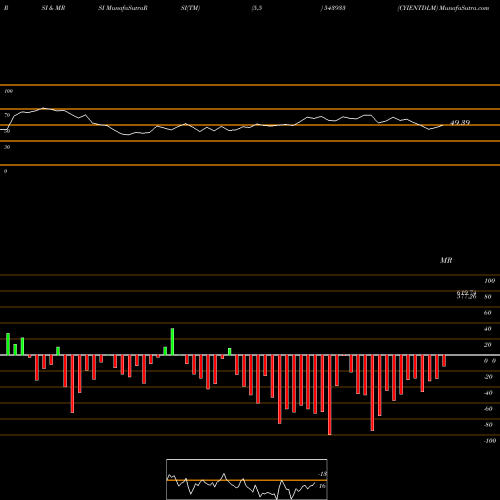Click the -60 label on MR axis
The height and width of the screenshot is (500, 500).
click(488, 409)
